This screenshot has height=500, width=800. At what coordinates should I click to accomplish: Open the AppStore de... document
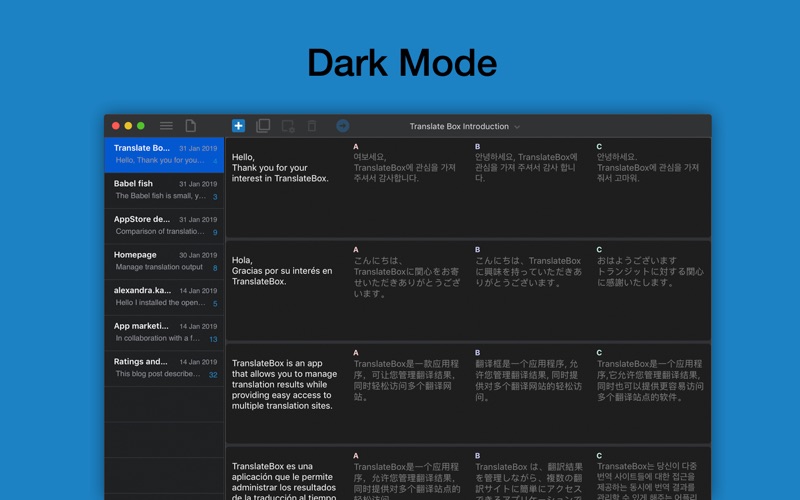(164, 226)
